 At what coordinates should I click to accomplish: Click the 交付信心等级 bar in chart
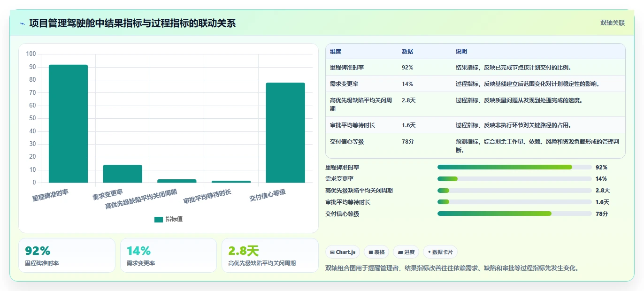click(x=285, y=132)
